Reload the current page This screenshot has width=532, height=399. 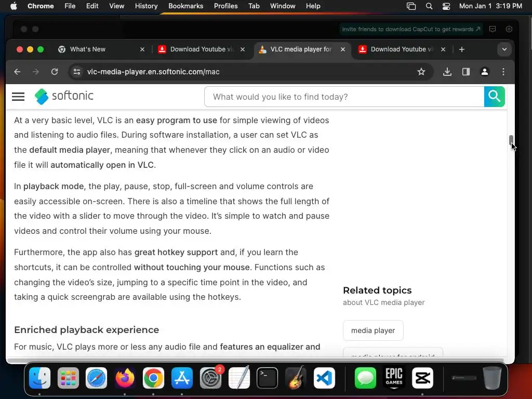coord(54,72)
